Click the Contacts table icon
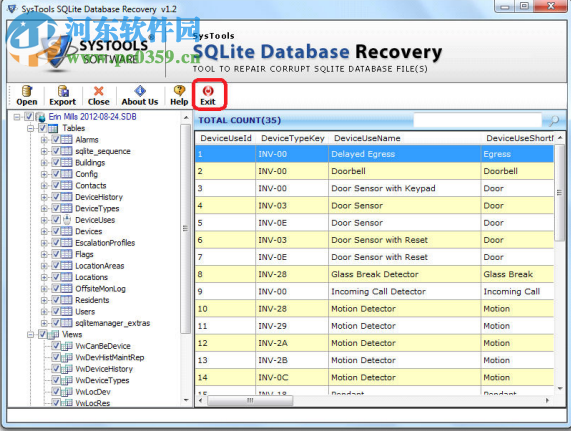This screenshot has height=431, width=571. click(66, 186)
